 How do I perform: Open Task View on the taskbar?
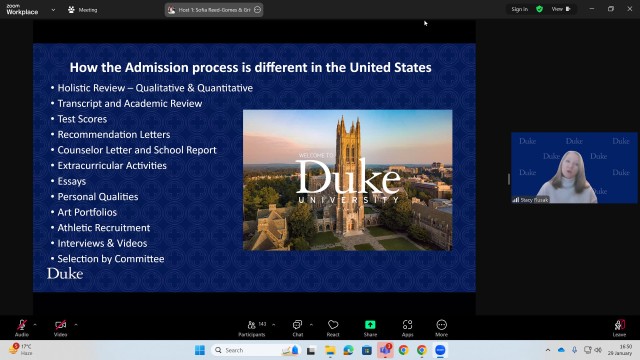pyautogui.click(x=311, y=350)
